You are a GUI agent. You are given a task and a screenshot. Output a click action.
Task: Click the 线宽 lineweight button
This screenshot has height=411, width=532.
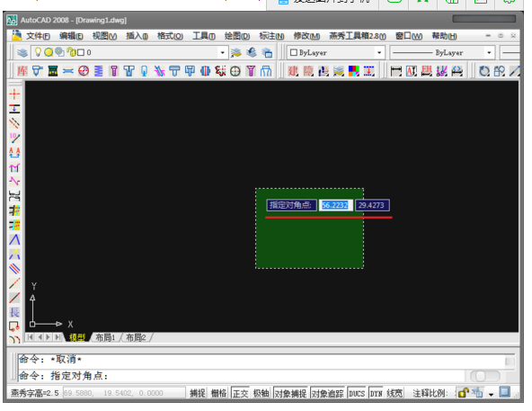[x=395, y=393]
